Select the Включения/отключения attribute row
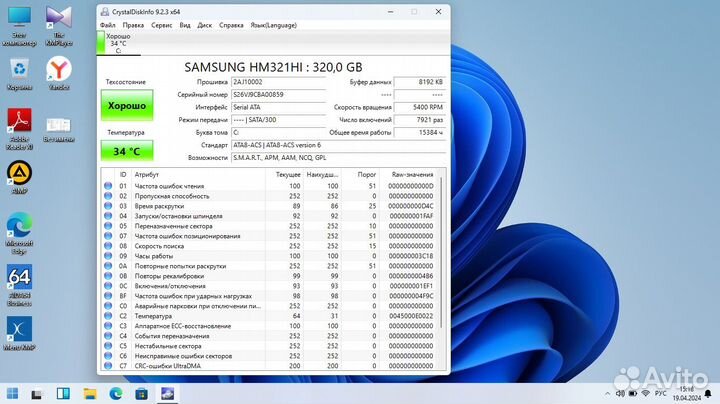Image resolution: width=720 pixels, height=404 pixels. [269, 286]
